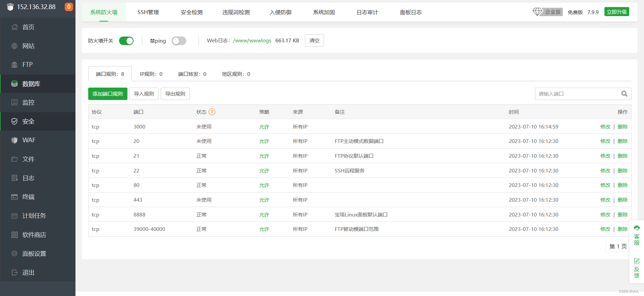Click 修改 for port 443
The width and height of the screenshot is (644, 296).
(605, 200)
